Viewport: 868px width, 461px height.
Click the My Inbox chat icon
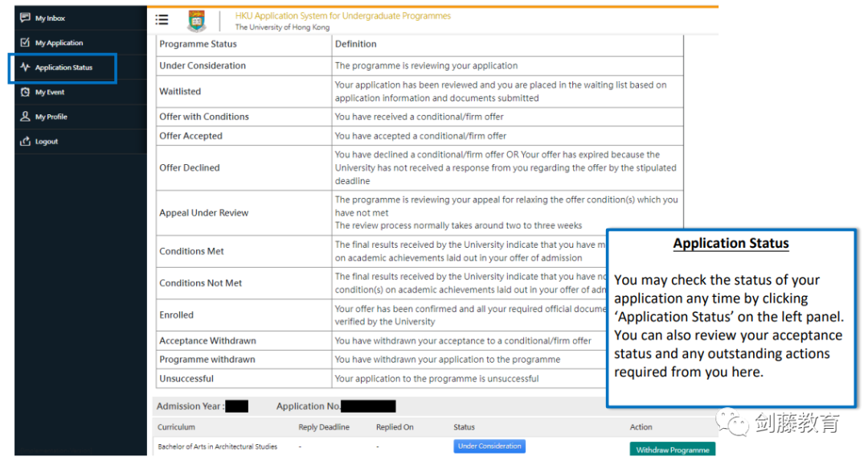[x=25, y=18]
